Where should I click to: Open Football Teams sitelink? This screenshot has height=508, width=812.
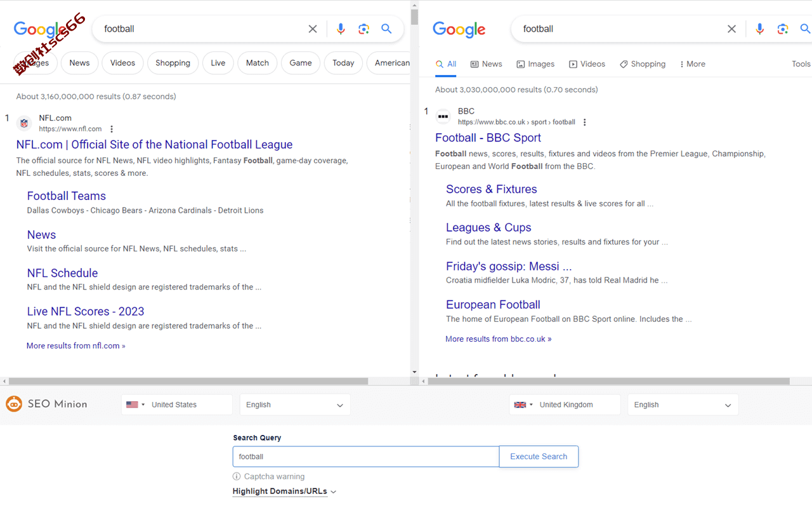click(67, 196)
